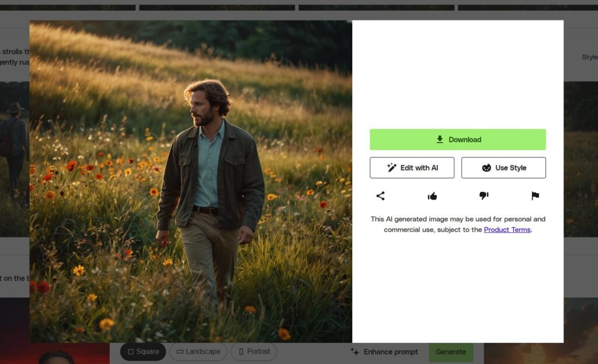Apply this image's style via Use Style

pos(503,167)
